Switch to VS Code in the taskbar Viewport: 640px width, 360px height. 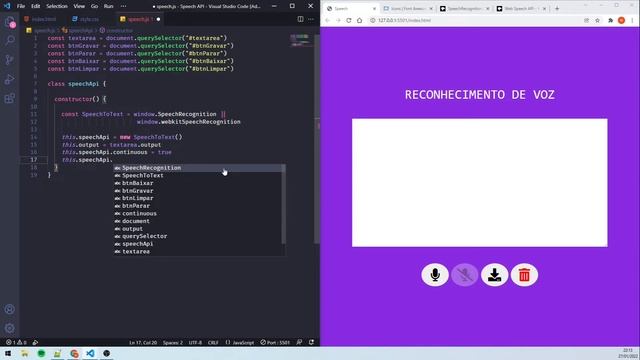90,353
